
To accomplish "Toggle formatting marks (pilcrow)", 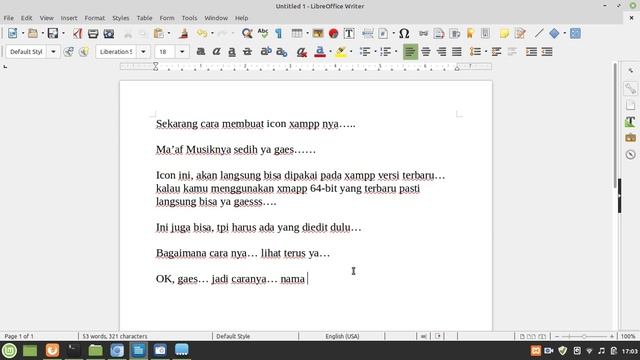I will pyautogui.click(x=278, y=33).
